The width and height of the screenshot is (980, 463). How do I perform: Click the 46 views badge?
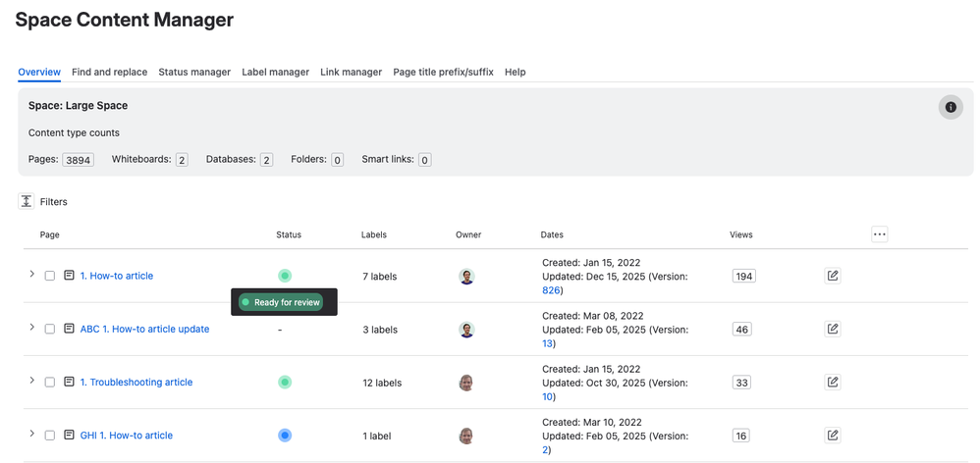point(742,329)
